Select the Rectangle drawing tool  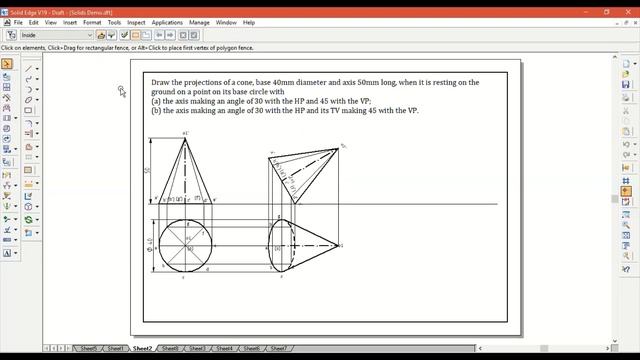pyautogui.click(x=28, y=110)
